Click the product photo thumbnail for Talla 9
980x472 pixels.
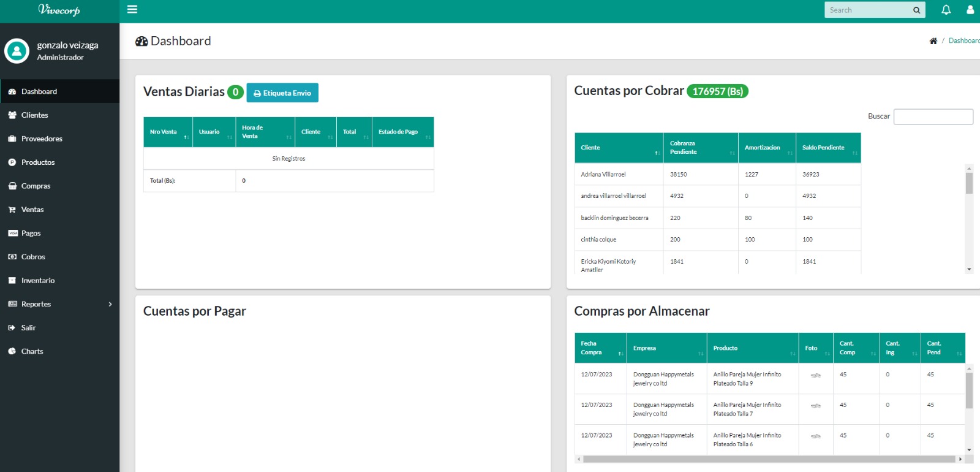tap(815, 375)
